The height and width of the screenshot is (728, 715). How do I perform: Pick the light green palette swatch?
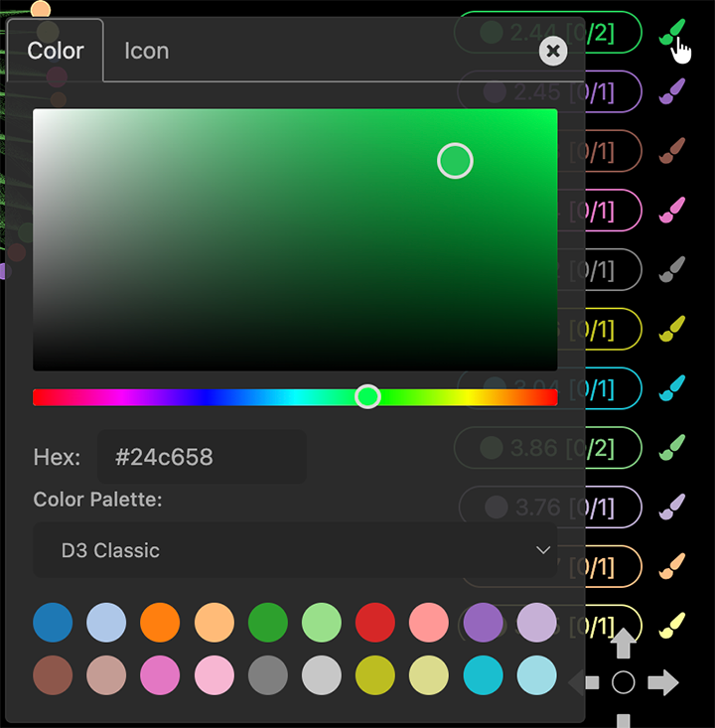(322, 623)
